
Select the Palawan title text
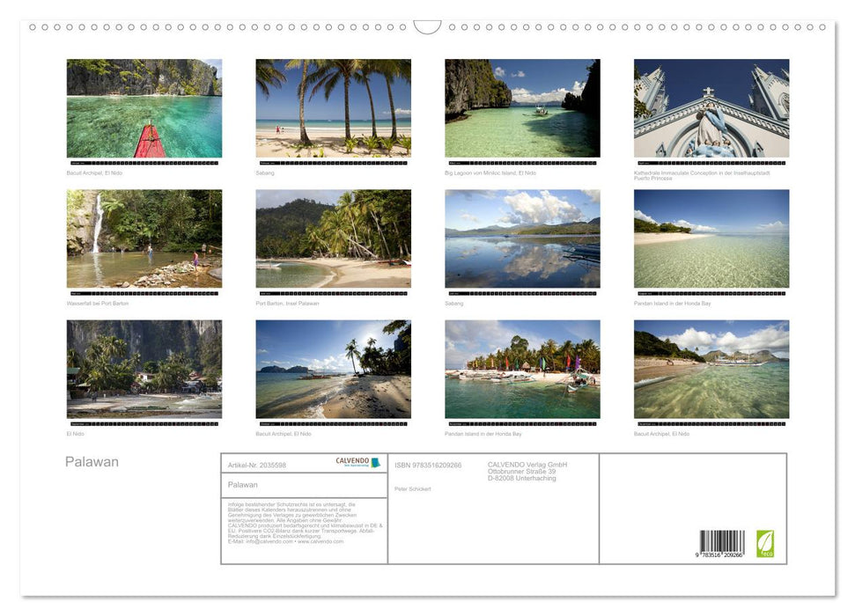[92, 461]
